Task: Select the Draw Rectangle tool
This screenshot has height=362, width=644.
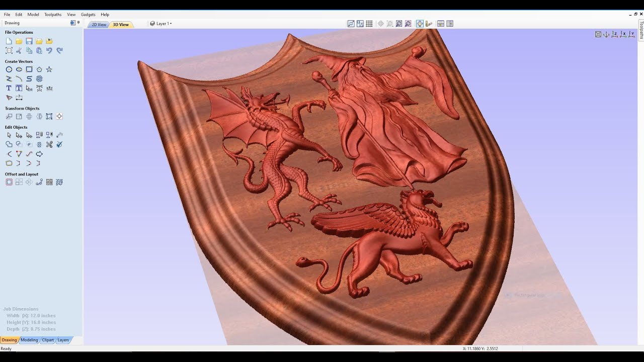Action: pyautogui.click(x=29, y=69)
